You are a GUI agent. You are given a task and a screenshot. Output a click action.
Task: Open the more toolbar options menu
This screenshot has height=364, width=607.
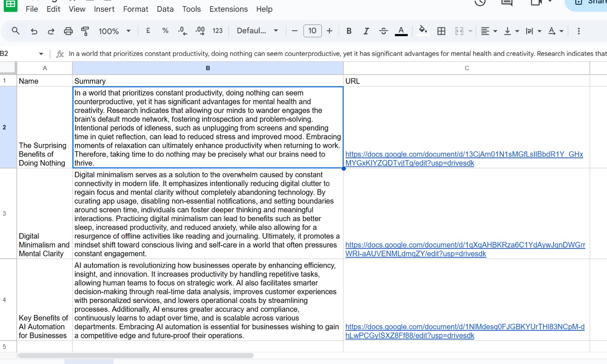click(579, 31)
